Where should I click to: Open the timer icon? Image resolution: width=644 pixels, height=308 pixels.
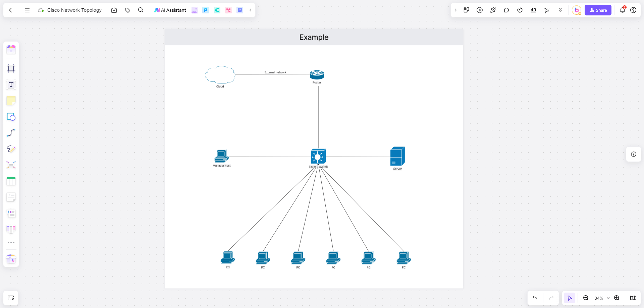[x=520, y=10]
